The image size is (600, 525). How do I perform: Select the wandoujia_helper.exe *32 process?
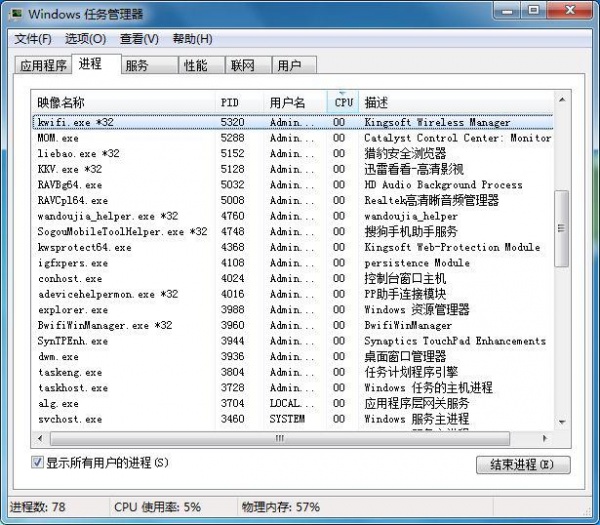click(x=293, y=216)
